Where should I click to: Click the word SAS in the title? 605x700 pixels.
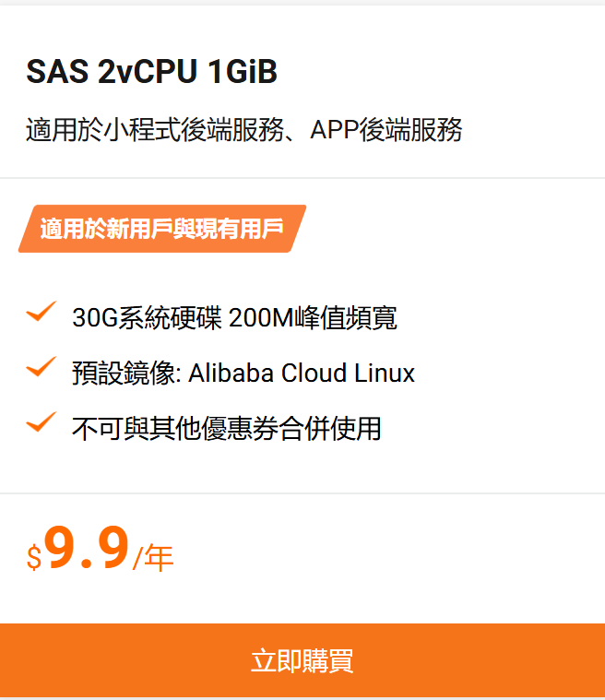coord(57,72)
